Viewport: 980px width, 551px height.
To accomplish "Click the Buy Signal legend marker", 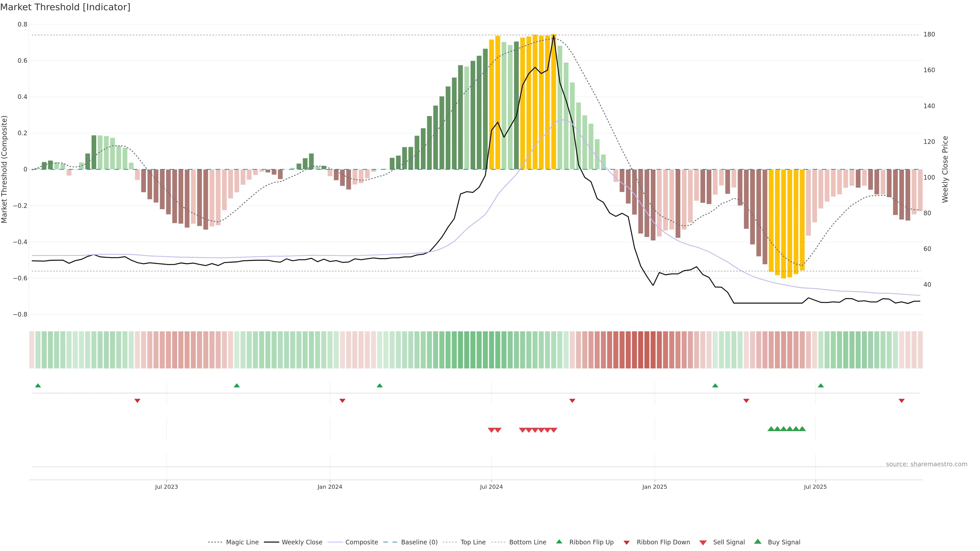I will click(758, 542).
